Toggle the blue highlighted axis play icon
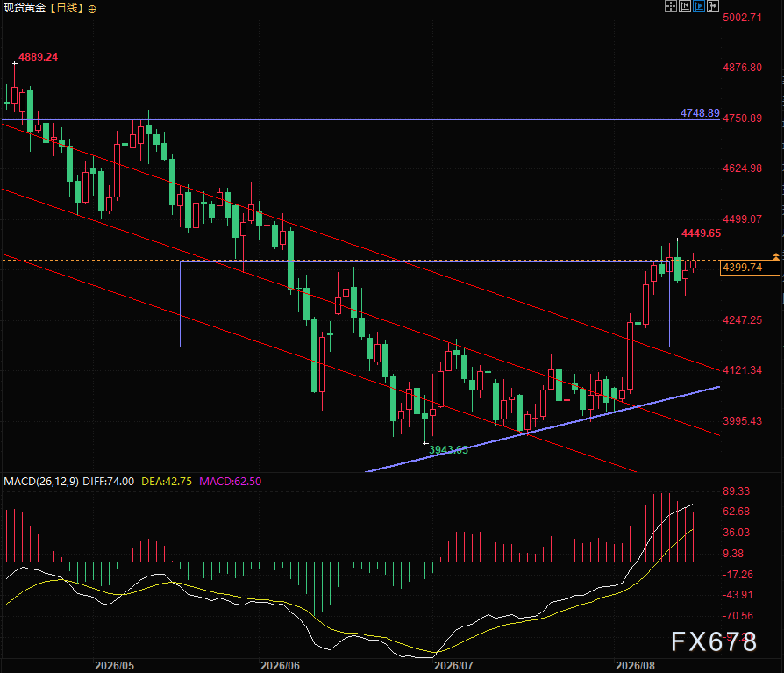This screenshot has width=784, height=673. (699, 6)
